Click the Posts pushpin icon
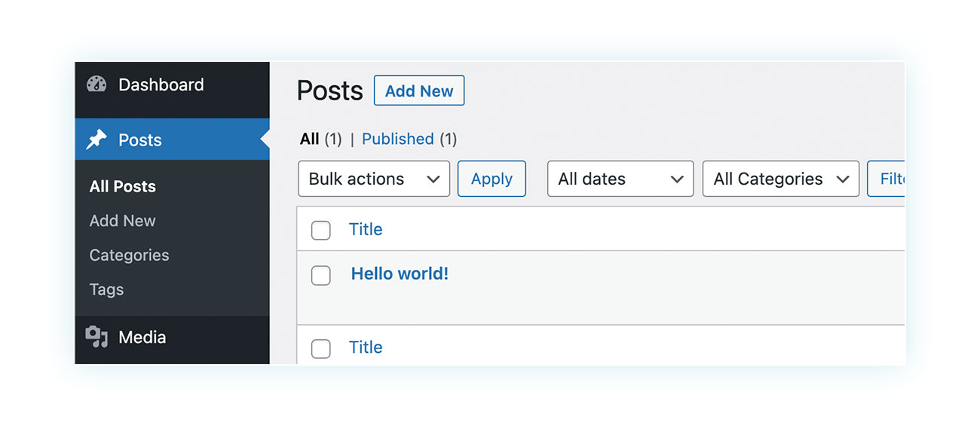 coord(96,139)
